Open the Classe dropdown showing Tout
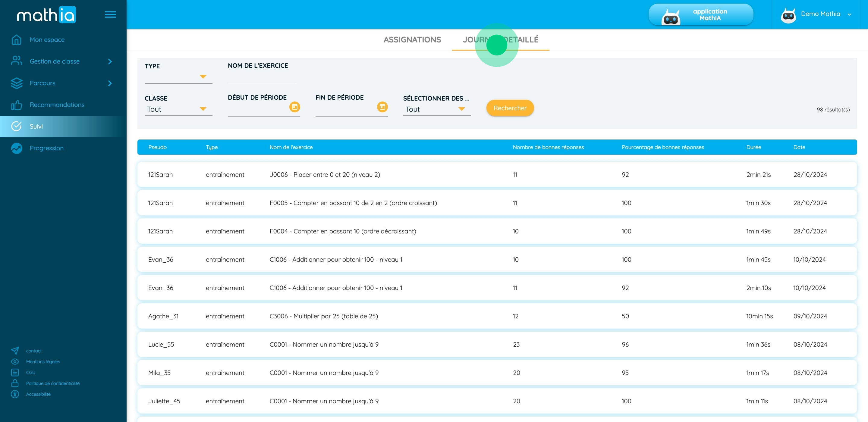 click(178, 109)
